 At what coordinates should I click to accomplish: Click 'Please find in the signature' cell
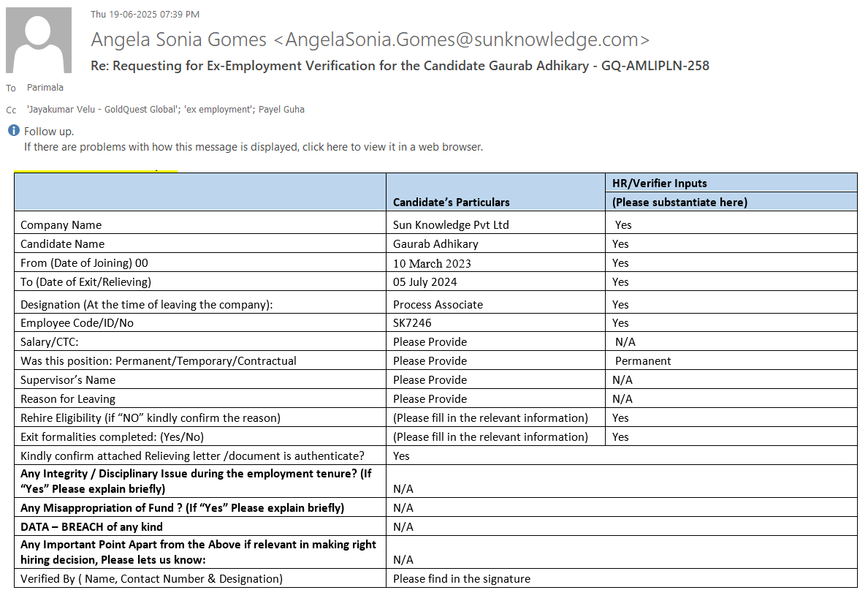462,579
